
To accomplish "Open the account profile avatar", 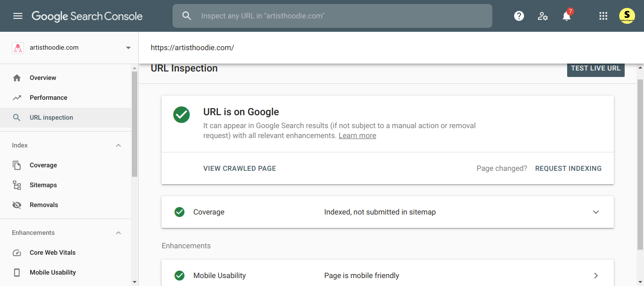I will click(x=627, y=16).
